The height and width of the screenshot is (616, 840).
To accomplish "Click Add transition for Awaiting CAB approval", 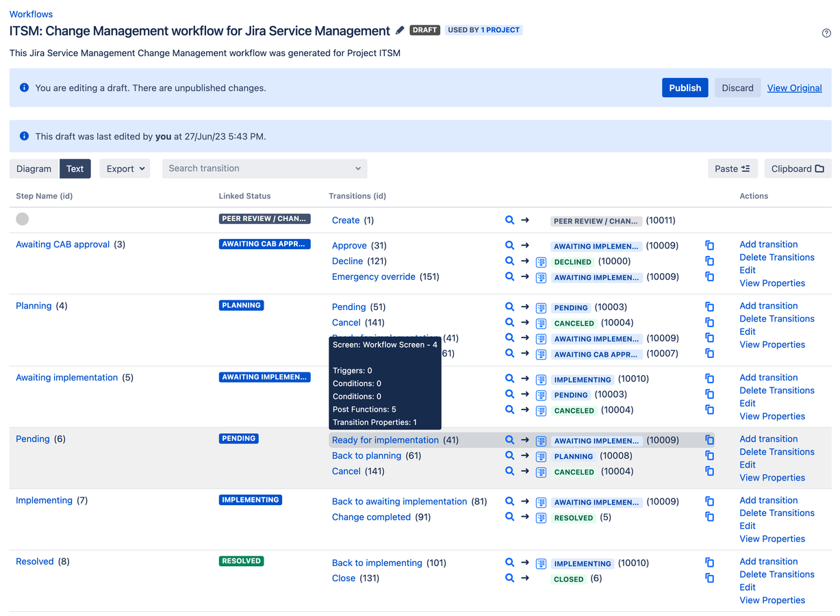I will 769,244.
